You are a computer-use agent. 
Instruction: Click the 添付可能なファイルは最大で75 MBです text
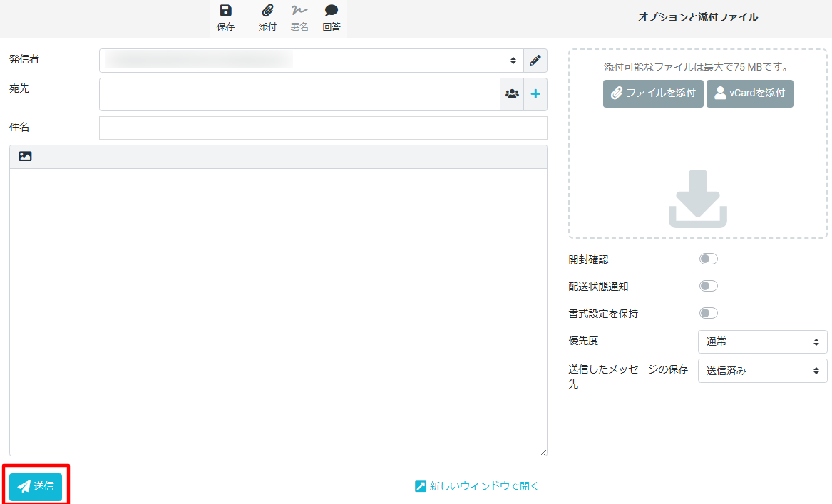pos(698,68)
